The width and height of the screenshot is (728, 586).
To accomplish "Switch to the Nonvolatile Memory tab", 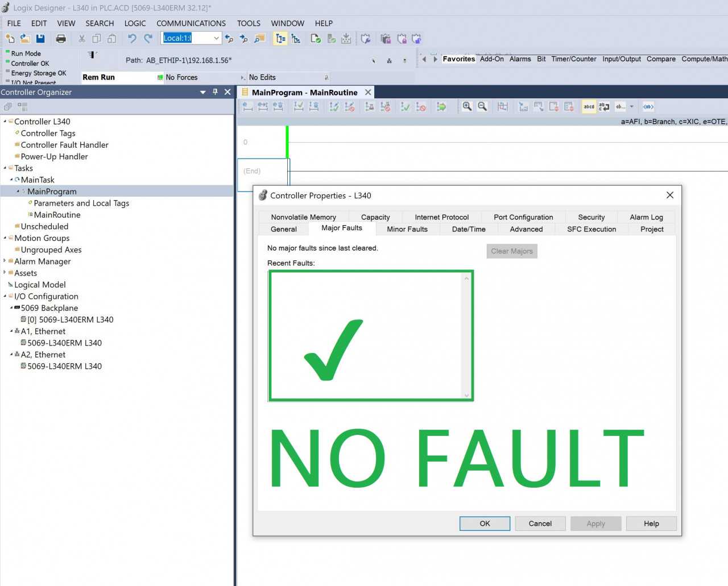I will point(304,217).
